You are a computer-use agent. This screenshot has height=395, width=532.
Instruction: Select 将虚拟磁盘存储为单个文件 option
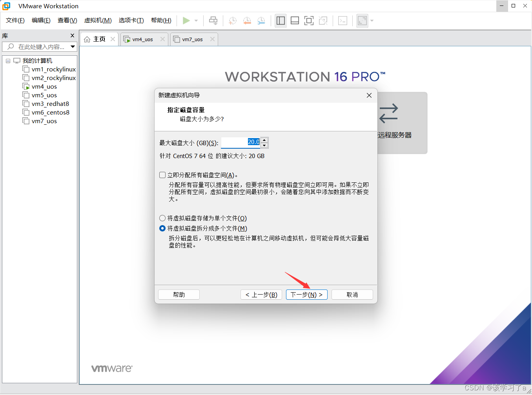point(162,218)
